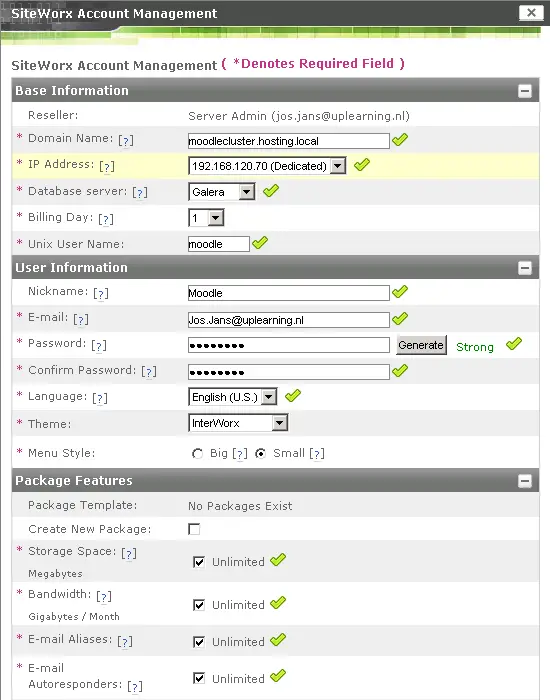Open help icon next to Bandwidth
This screenshot has height=700, width=550.
click(x=104, y=596)
